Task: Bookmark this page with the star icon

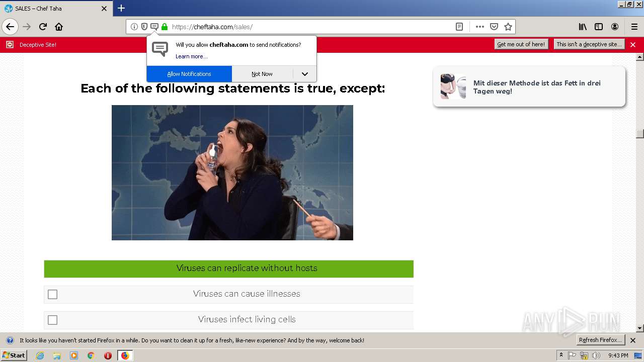Action: point(508,27)
